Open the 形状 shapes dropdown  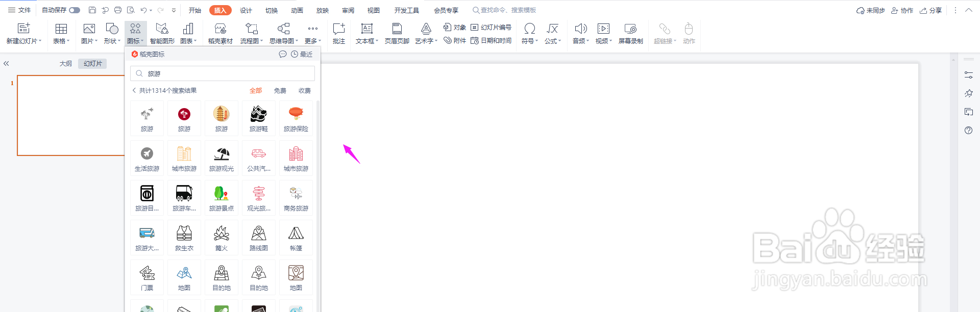(x=112, y=34)
